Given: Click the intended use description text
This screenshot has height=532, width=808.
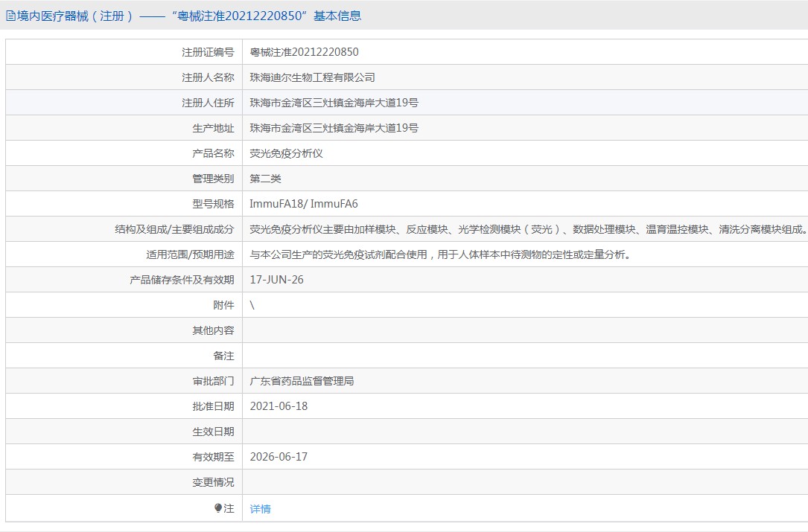Looking at the screenshot, I should 440,254.
